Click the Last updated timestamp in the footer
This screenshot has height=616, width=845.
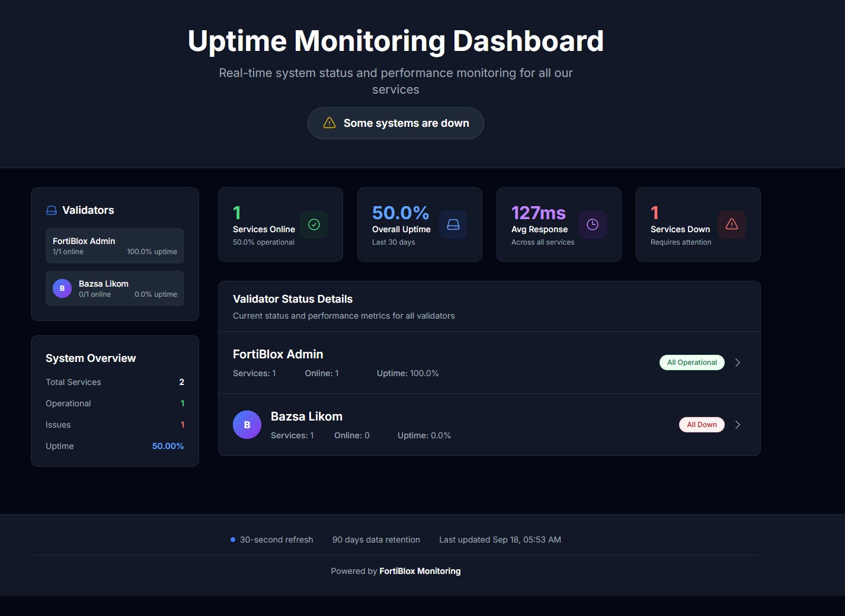pos(500,539)
